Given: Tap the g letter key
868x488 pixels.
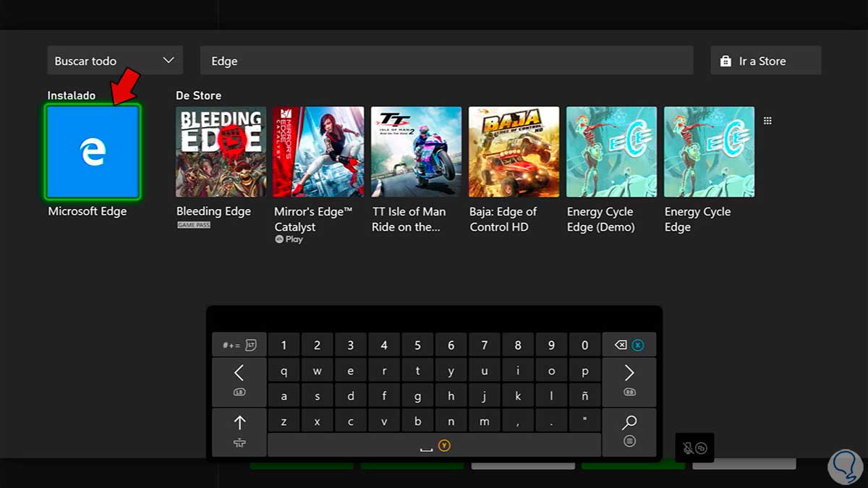Looking at the screenshot, I should point(417,396).
